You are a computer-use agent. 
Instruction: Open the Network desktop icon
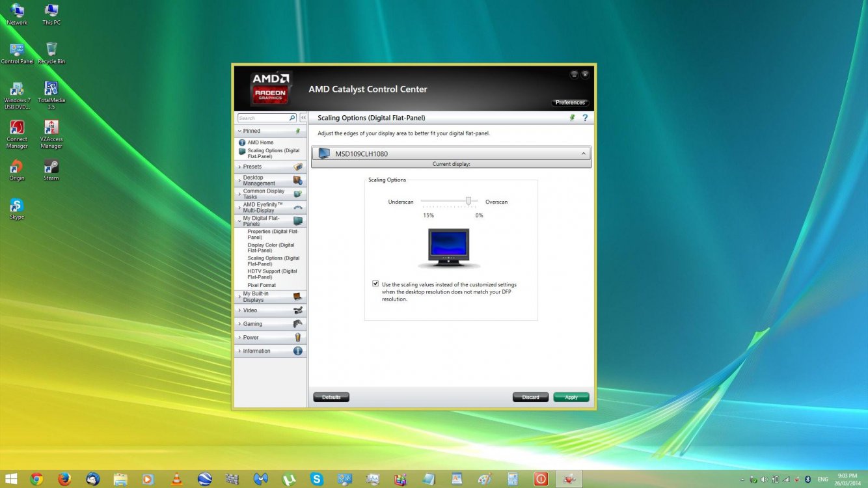coord(17,14)
